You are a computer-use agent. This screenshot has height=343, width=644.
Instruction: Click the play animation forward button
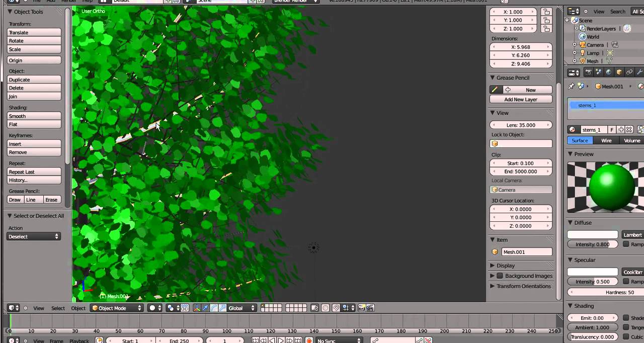pos(281,340)
